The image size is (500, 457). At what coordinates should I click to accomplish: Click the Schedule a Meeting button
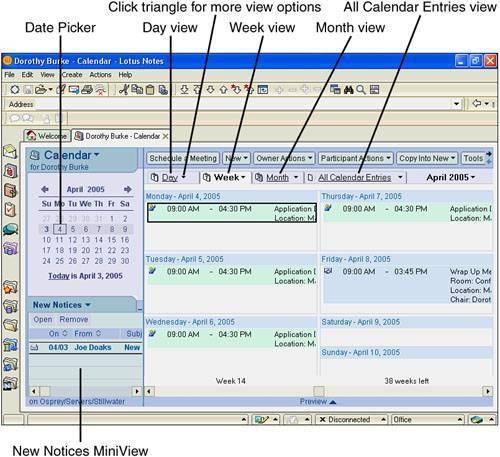[183, 158]
